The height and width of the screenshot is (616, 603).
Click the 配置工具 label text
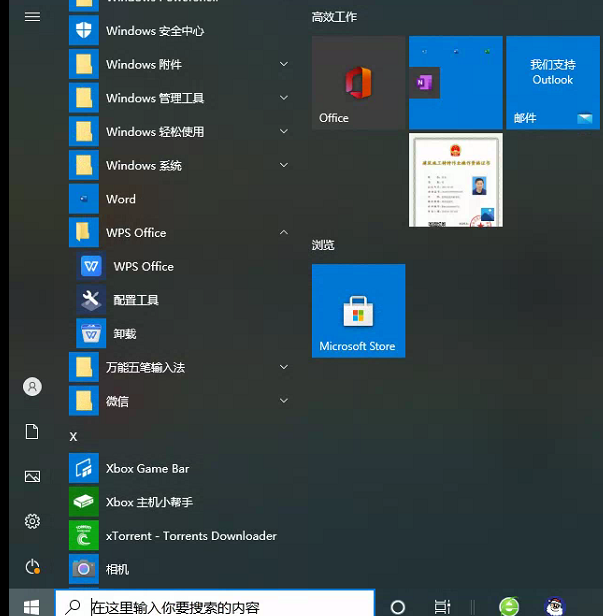tap(136, 300)
